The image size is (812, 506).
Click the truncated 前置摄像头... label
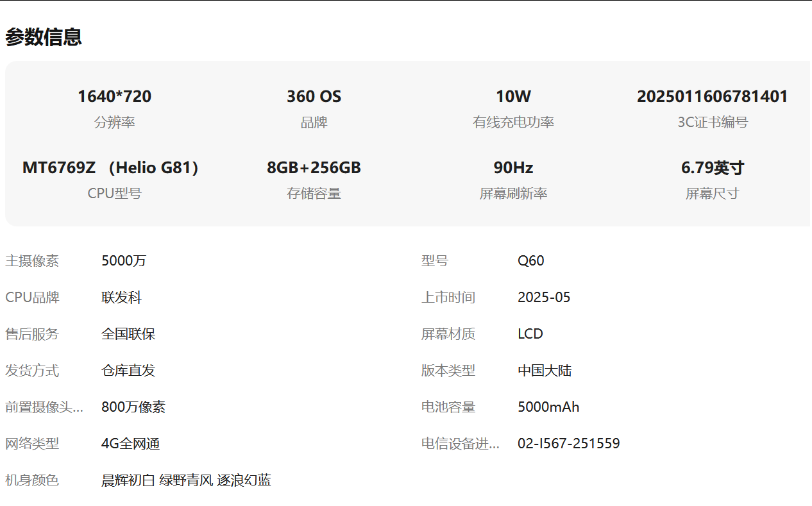44,407
